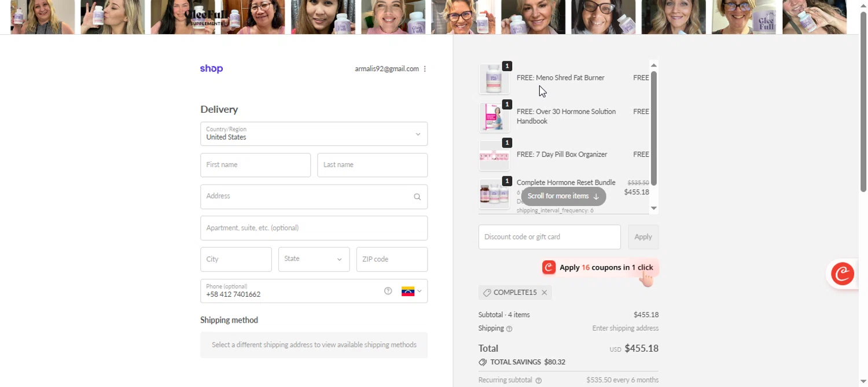Click the shipping methods unavailable notice
The width and height of the screenshot is (868, 387).
314,345
